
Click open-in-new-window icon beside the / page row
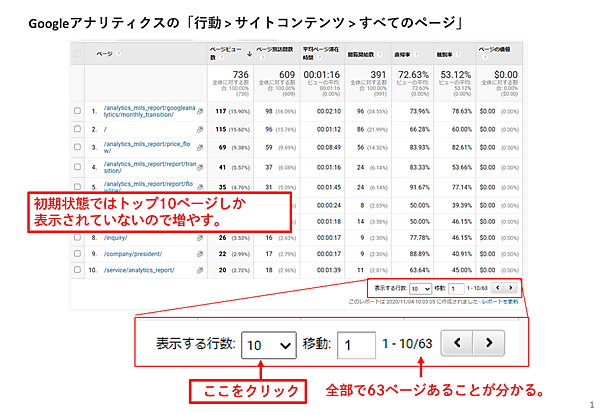click(200, 129)
